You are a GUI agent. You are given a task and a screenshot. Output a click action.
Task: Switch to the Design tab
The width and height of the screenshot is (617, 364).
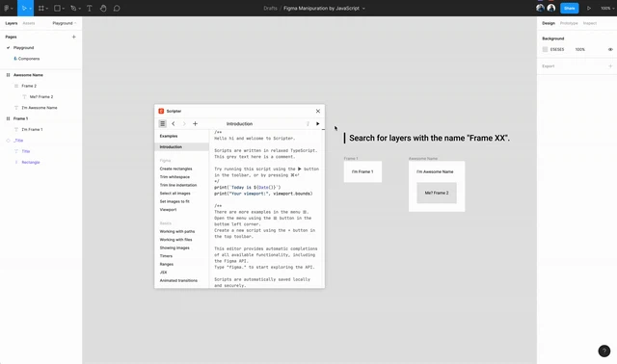point(549,23)
